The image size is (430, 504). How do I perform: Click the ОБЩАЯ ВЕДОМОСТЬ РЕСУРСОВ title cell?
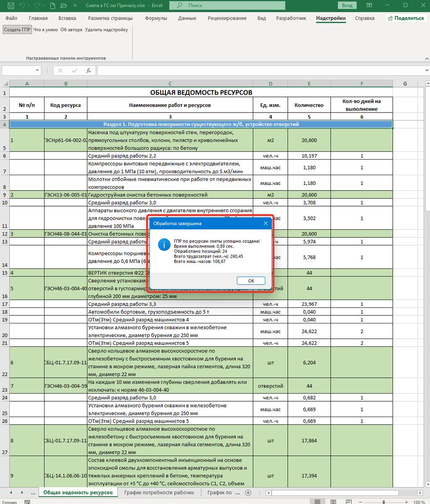click(201, 92)
